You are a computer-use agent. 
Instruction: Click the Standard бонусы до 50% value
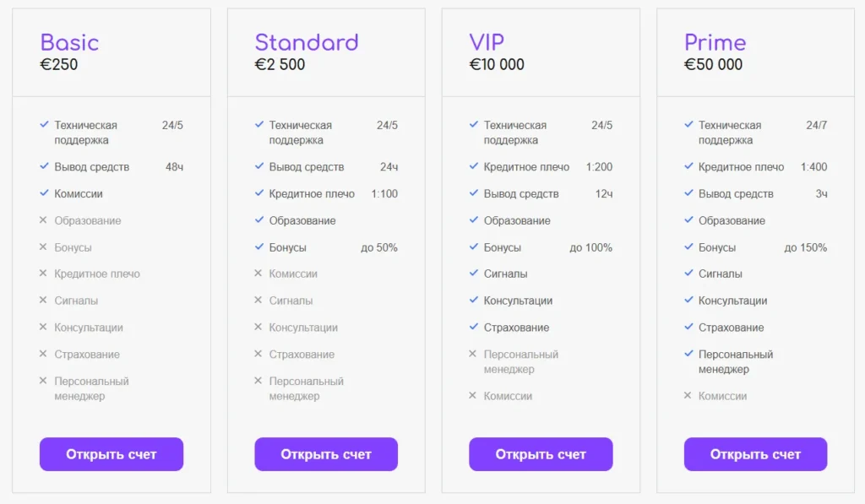(x=378, y=247)
